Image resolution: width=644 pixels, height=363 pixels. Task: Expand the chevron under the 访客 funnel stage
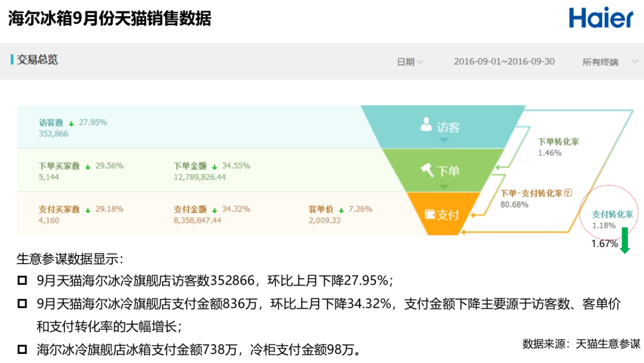443,139
